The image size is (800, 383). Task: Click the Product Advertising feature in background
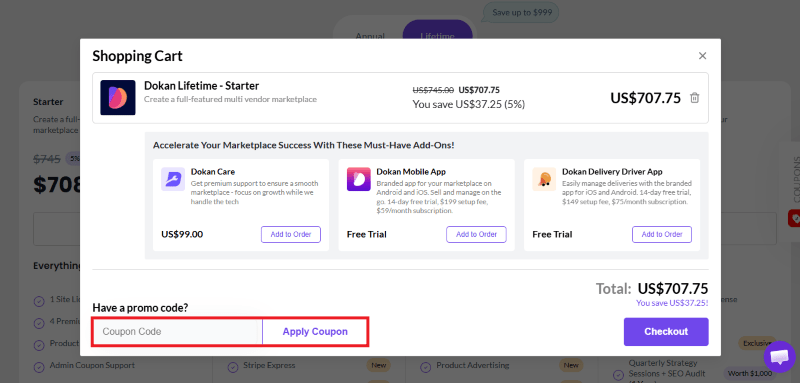click(x=472, y=365)
